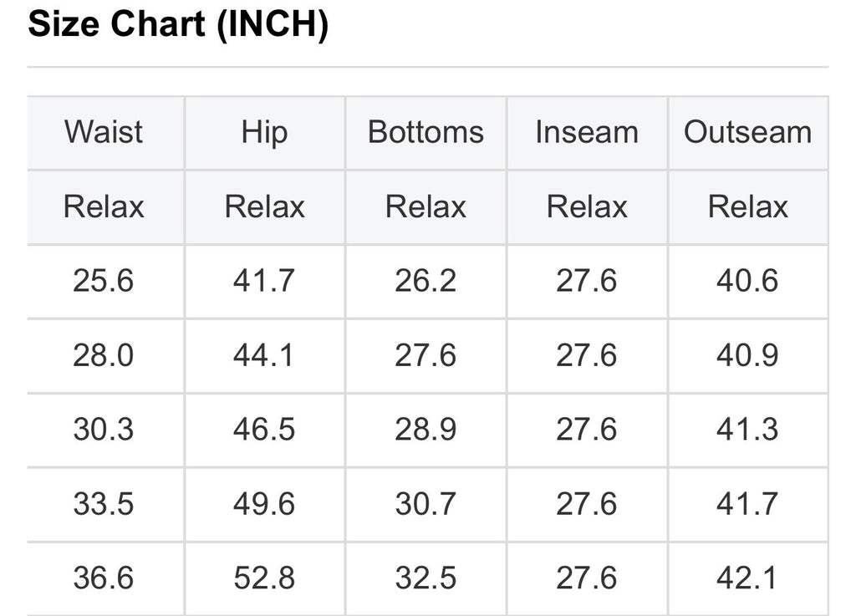
Task: Click the 46.5 hip cell
Action: click(264, 430)
